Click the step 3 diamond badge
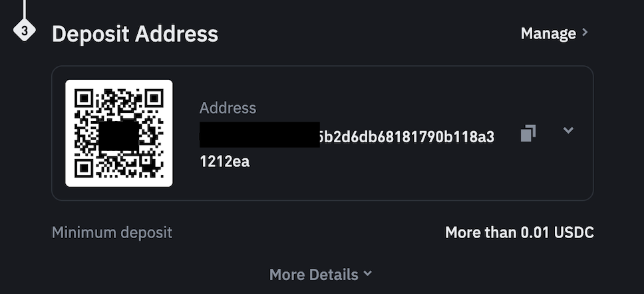Image resolution: width=644 pixels, height=294 pixels. pos(25,31)
